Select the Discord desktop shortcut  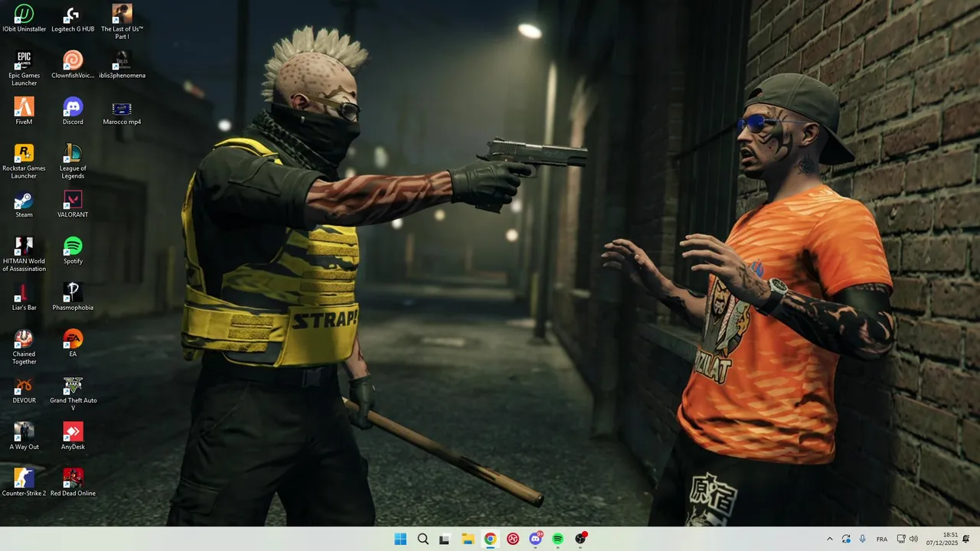(73, 112)
